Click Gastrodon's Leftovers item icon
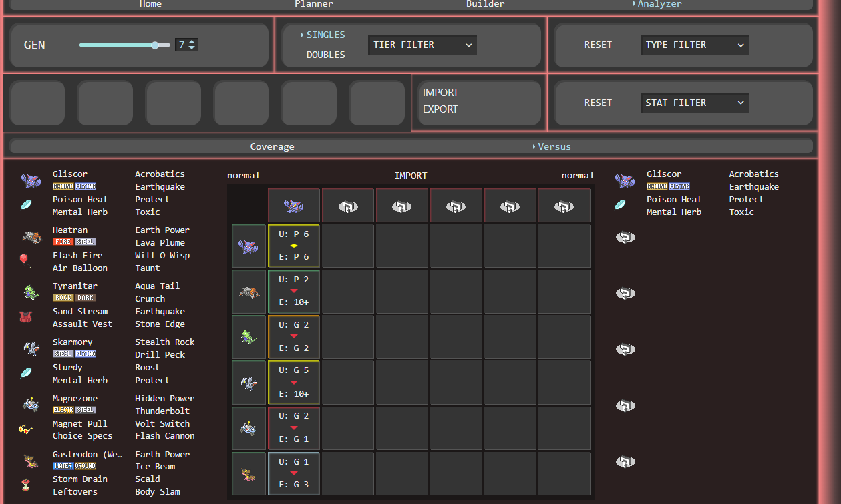 pyautogui.click(x=26, y=485)
